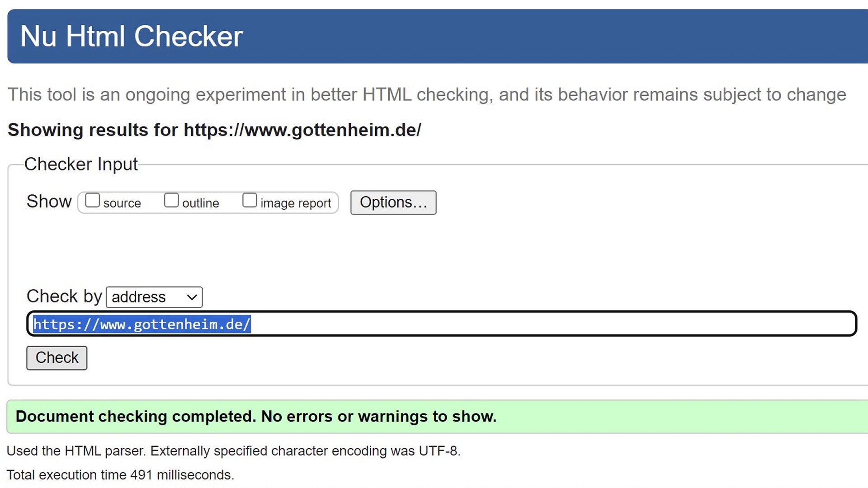Click the image report label text
Screen dimensions: 868x488
pyautogui.click(x=296, y=203)
